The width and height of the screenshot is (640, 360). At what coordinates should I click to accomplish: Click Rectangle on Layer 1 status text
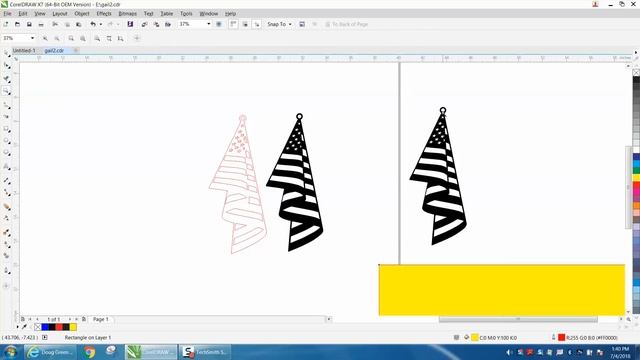(88, 338)
